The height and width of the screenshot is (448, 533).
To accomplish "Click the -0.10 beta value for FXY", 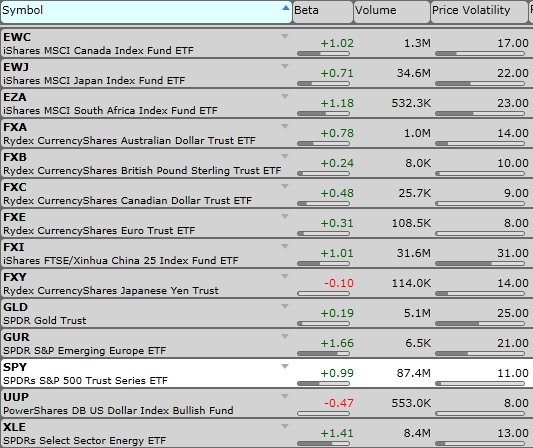I will (x=339, y=283).
